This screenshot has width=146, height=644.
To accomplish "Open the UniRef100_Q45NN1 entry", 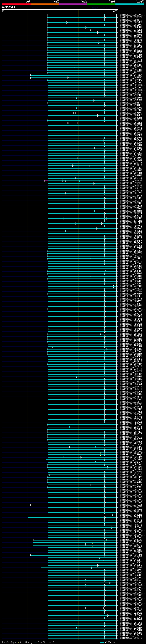I will coord(131,148).
